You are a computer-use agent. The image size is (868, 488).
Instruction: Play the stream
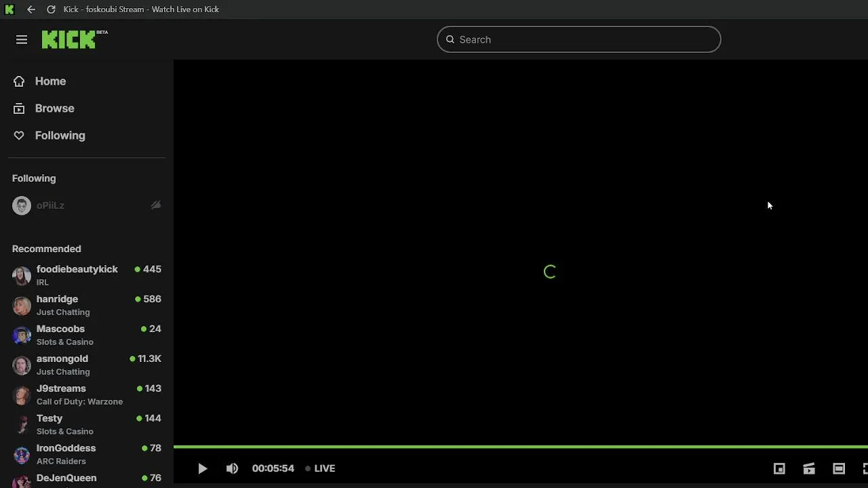coord(202,468)
